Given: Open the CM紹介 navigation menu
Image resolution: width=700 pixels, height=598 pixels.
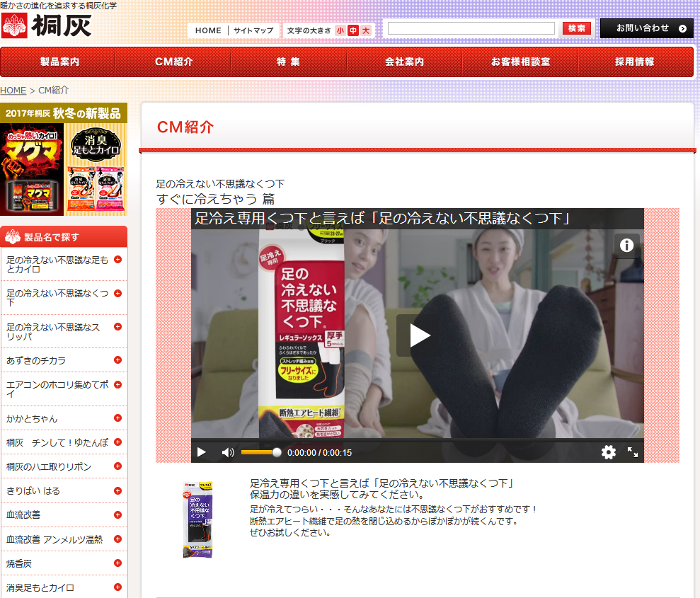Looking at the screenshot, I should coord(173,62).
